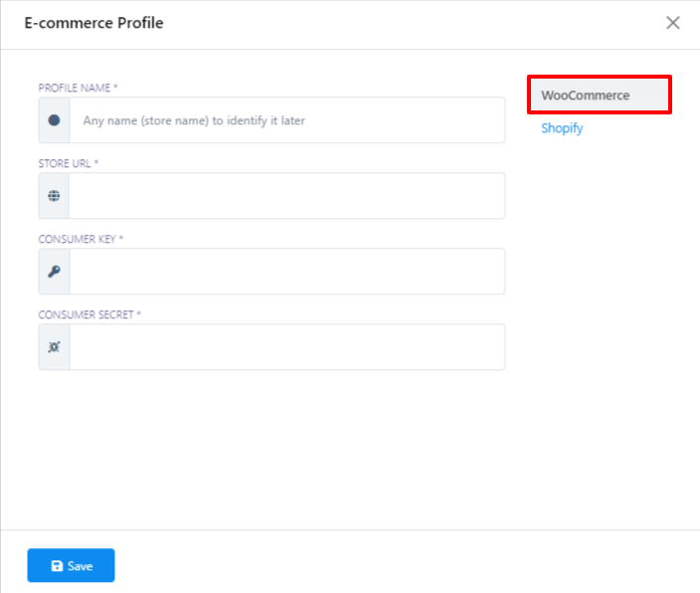Click the STORE URL field label
The width and height of the screenshot is (700, 593).
pyautogui.click(x=66, y=163)
